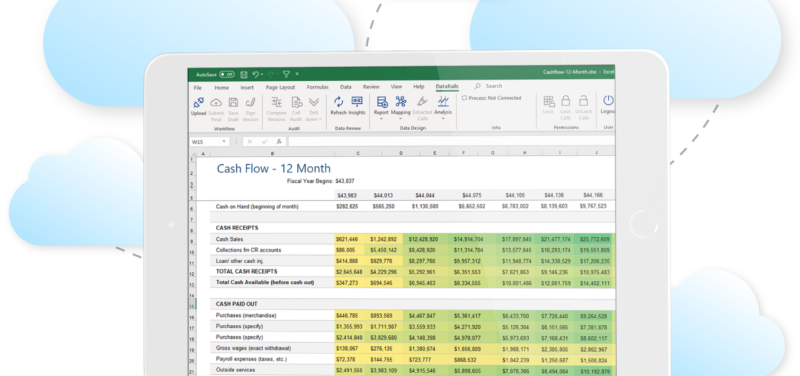Click the Undo arrow icon

click(x=256, y=74)
